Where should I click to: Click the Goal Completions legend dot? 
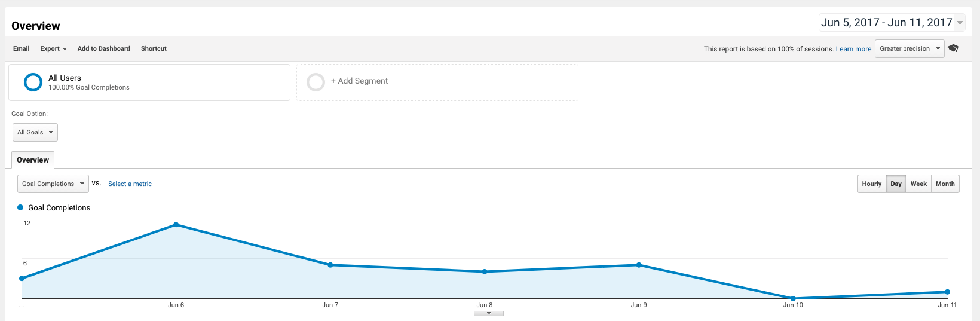coord(20,207)
